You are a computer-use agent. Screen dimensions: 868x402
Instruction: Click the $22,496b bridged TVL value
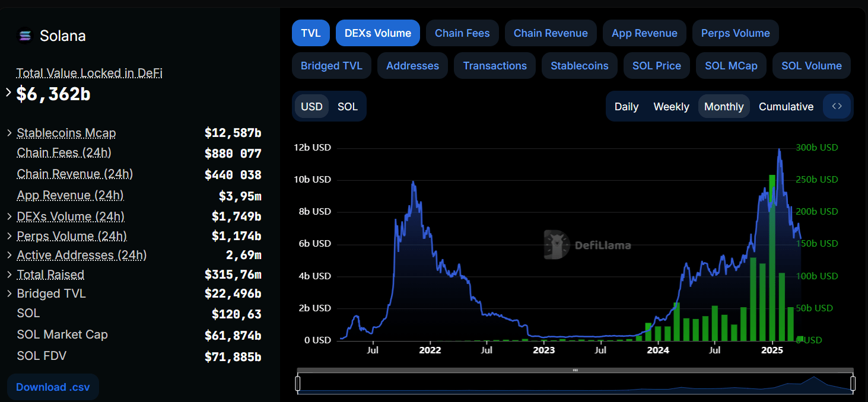[x=233, y=293]
